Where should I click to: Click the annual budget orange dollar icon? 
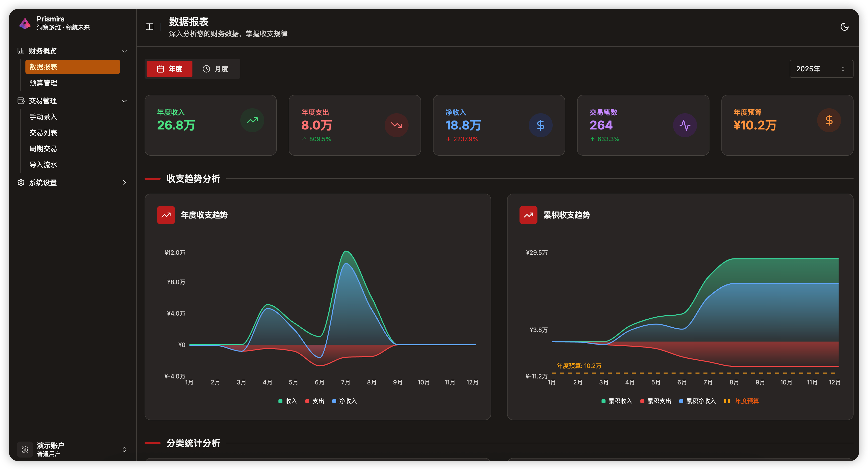pos(829,120)
